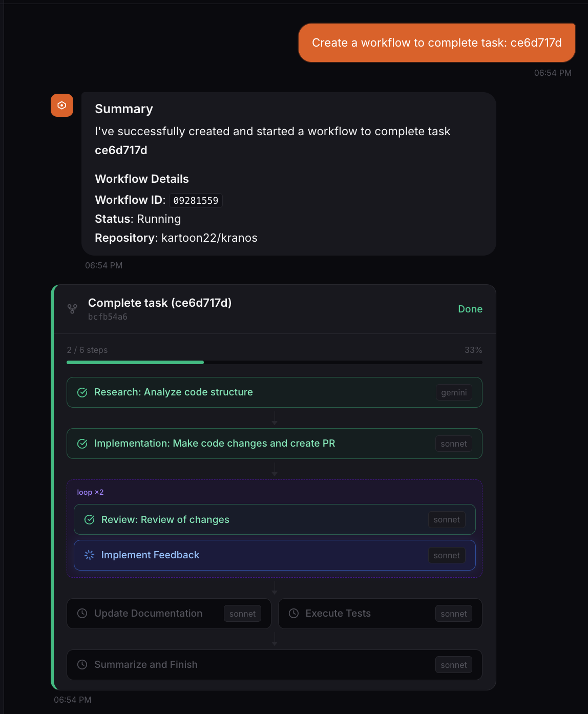Click the bcfb54a6 identifier under card title
Viewport: 588px width, 714px height.
click(107, 317)
